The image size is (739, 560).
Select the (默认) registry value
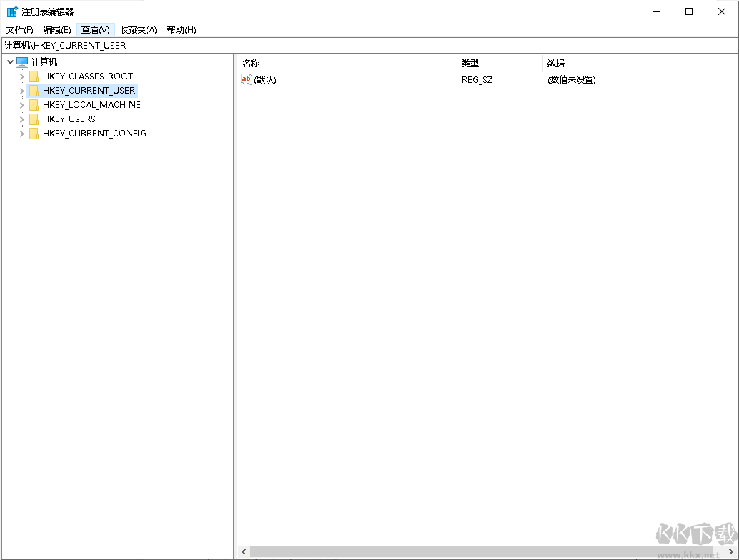(x=264, y=80)
